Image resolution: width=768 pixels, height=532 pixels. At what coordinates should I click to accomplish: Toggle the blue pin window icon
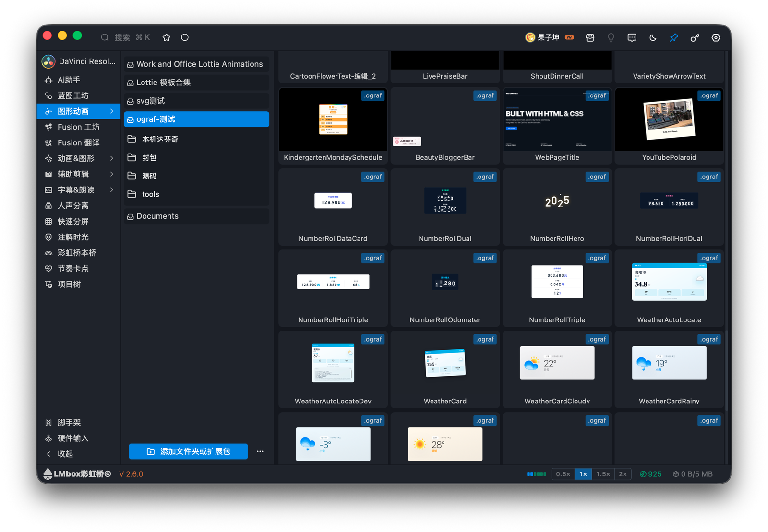point(674,37)
